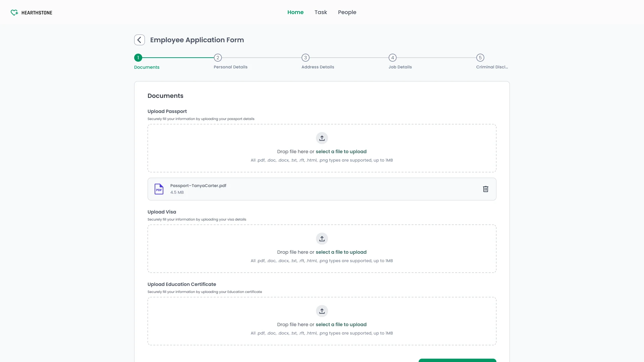Image resolution: width=644 pixels, height=362 pixels.
Task: Delete Passport-TanyaCarter.pdf with trash icon
Action: pyautogui.click(x=485, y=189)
